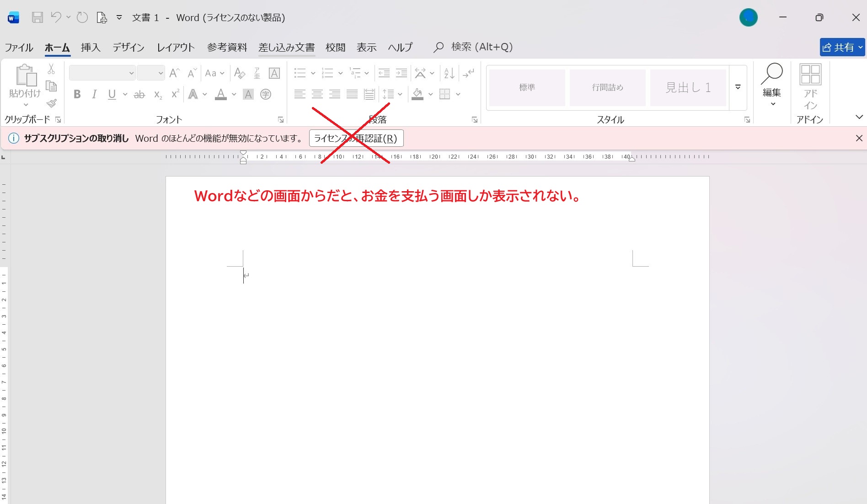Click the Center alignment icon
This screenshot has width=867, height=504.
(x=317, y=94)
